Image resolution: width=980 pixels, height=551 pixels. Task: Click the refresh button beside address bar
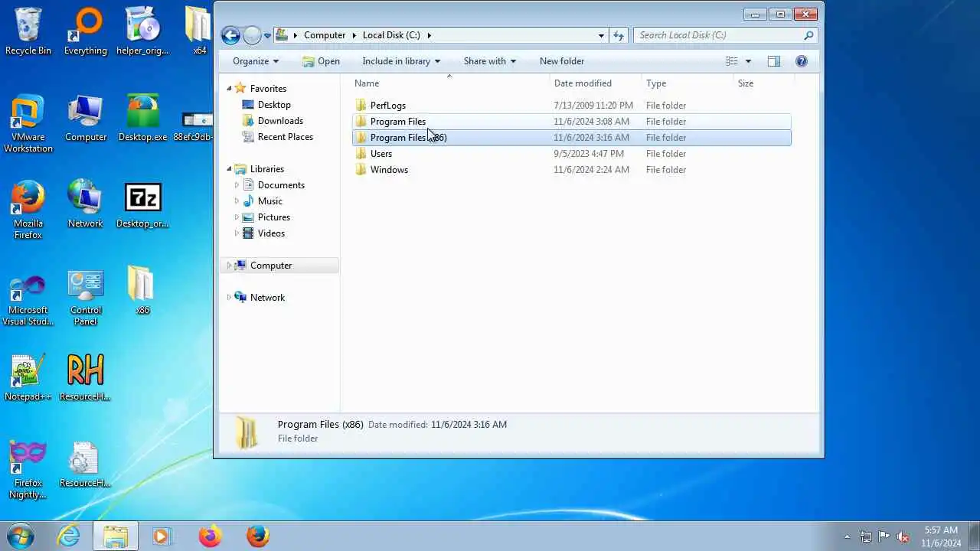click(x=619, y=35)
